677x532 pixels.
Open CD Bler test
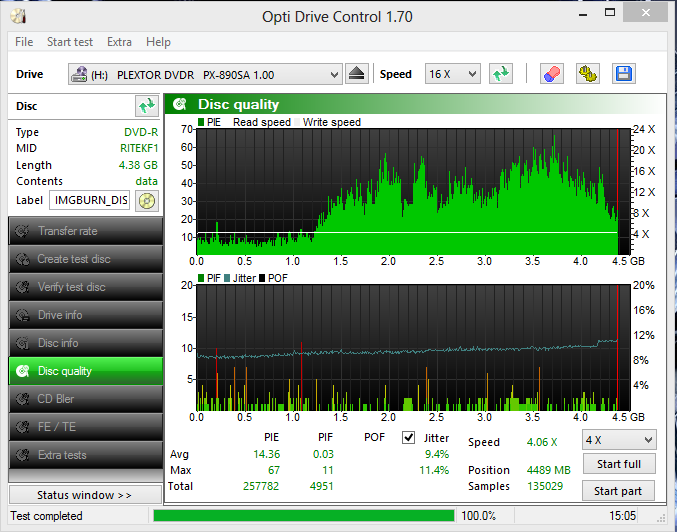tap(85, 399)
